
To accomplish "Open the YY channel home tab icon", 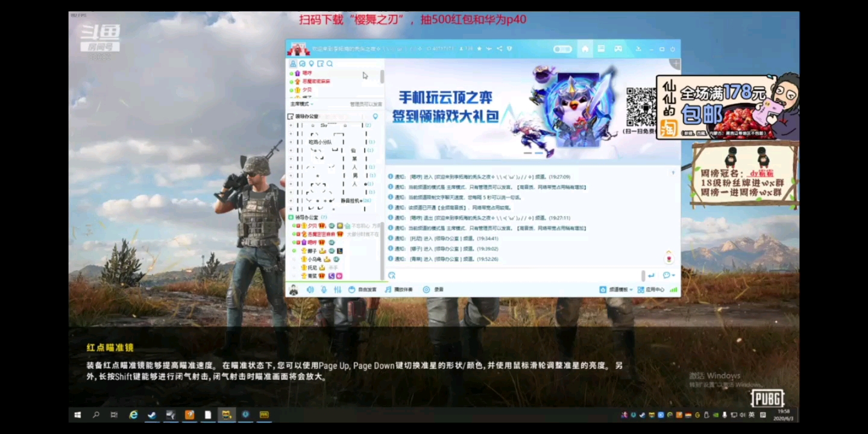I will click(x=585, y=49).
